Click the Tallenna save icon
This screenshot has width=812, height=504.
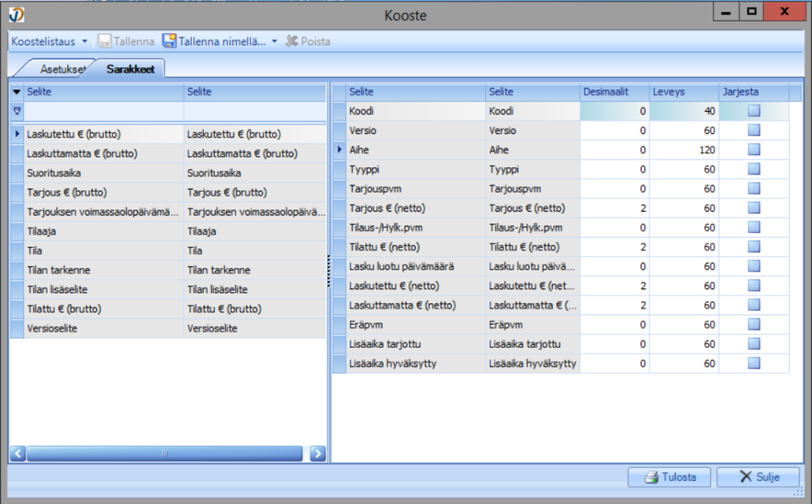click(104, 41)
